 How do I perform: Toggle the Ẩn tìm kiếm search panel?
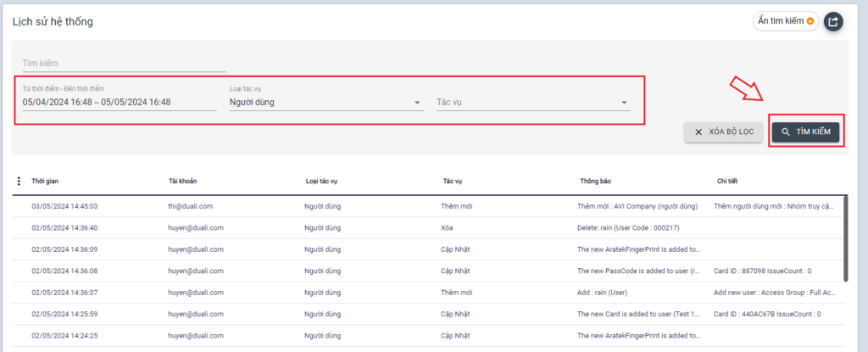[x=785, y=21]
